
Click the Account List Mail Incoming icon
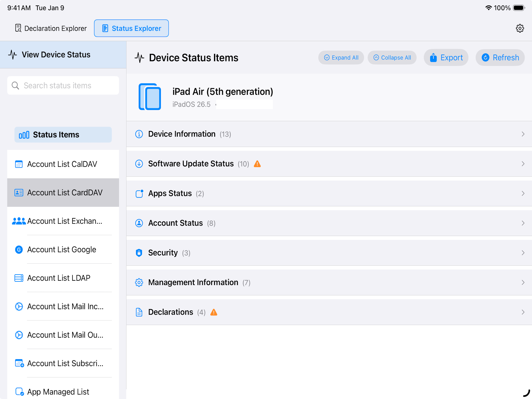pyautogui.click(x=19, y=306)
